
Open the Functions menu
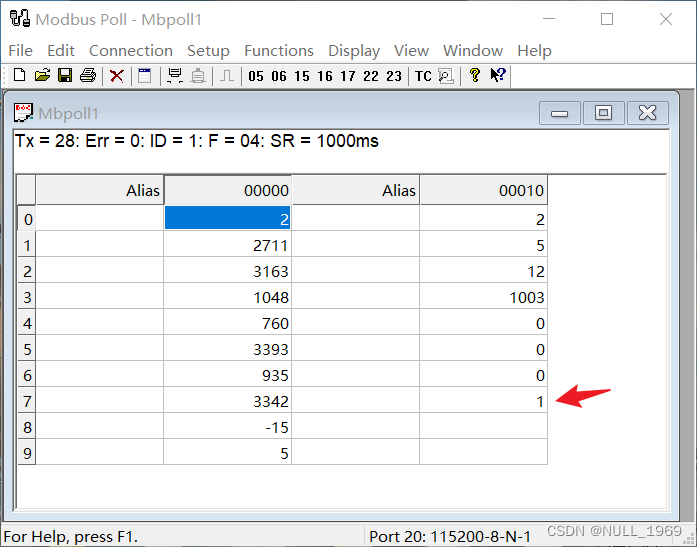pos(279,51)
